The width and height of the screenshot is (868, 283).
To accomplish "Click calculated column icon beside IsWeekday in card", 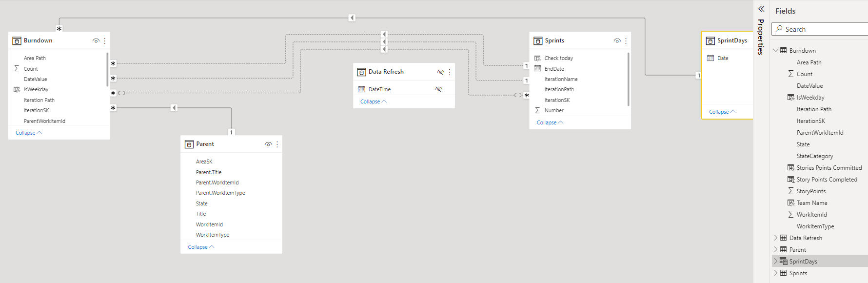I will (x=17, y=89).
